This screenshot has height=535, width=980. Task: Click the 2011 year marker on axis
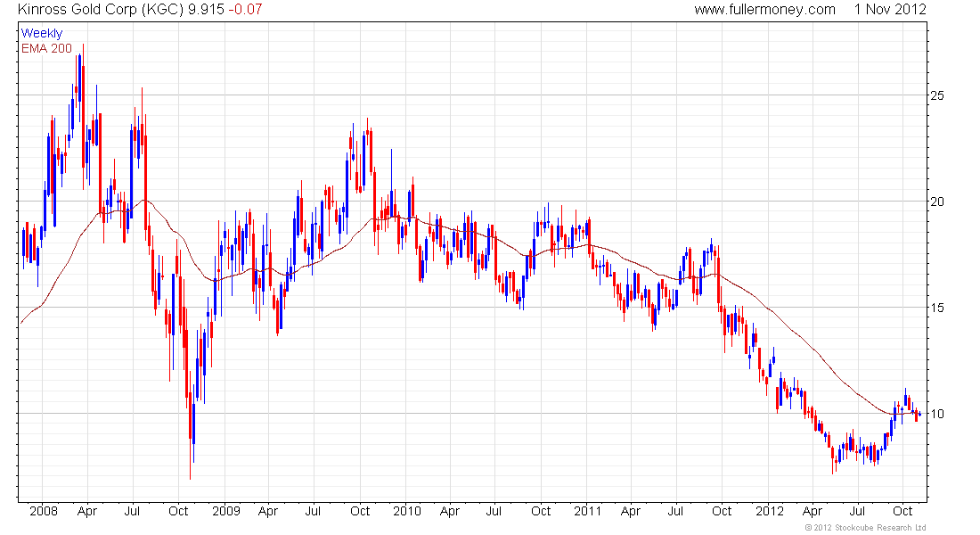click(x=587, y=511)
